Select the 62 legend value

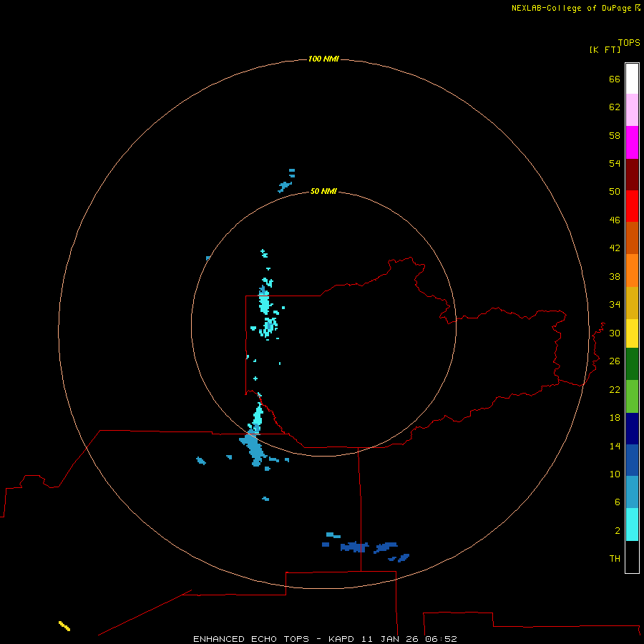click(615, 107)
